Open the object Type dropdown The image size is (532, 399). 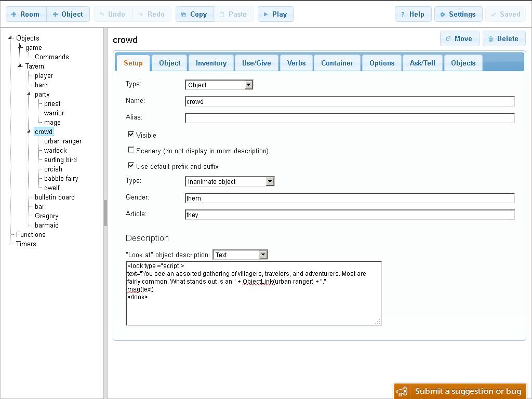(219, 85)
